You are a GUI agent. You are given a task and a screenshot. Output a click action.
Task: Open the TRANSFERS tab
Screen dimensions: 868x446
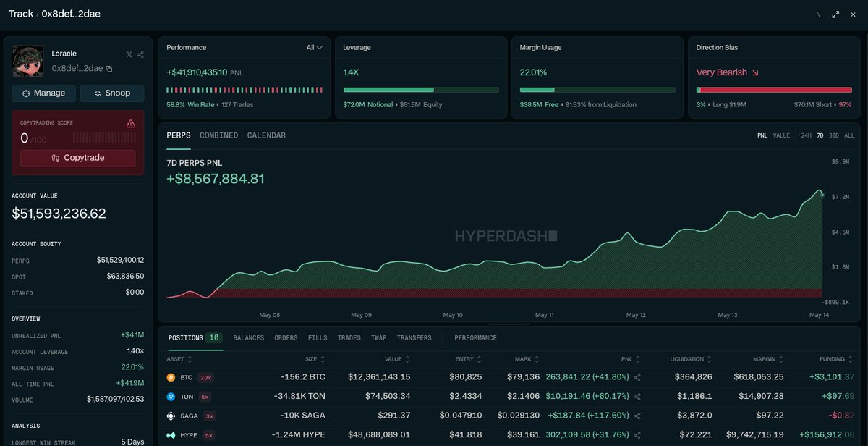(414, 338)
